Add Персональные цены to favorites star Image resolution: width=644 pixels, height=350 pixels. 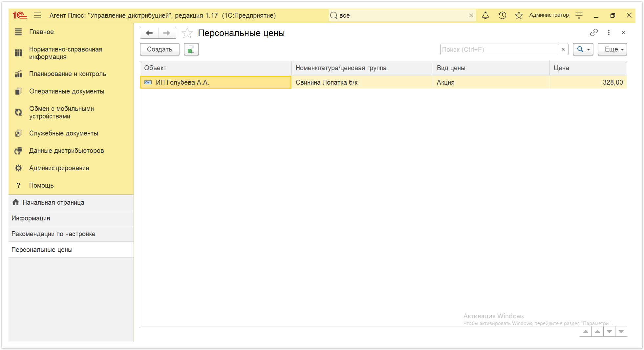point(187,33)
